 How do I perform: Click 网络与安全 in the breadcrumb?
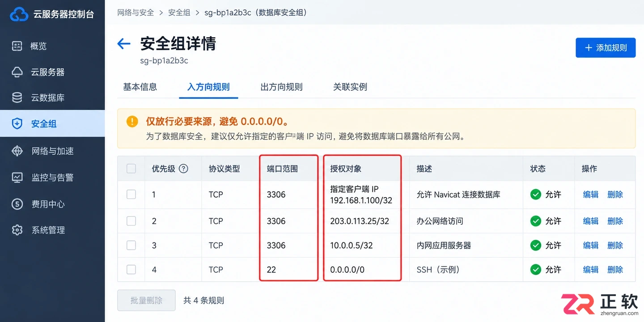[136, 13]
